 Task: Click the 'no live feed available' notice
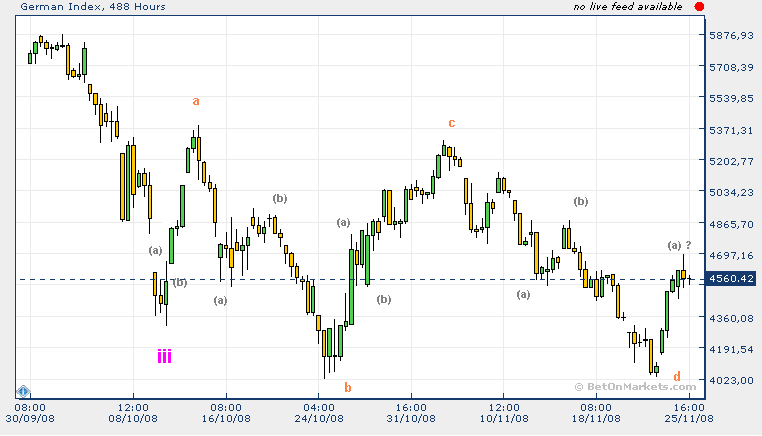tap(627, 7)
